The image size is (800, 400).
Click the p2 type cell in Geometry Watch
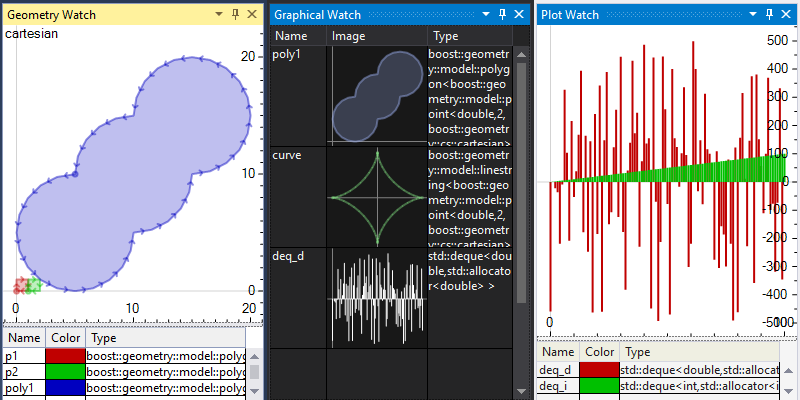tap(165, 371)
